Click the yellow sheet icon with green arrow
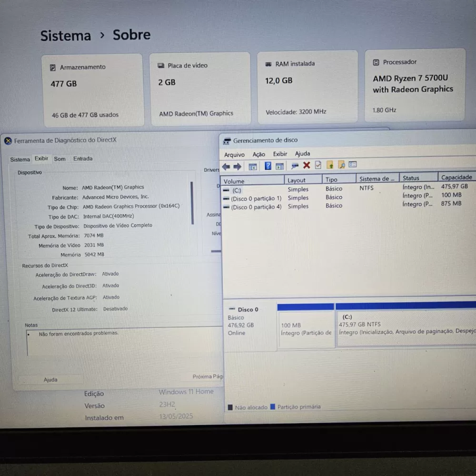476x476 pixels. click(x=330, y=165)
